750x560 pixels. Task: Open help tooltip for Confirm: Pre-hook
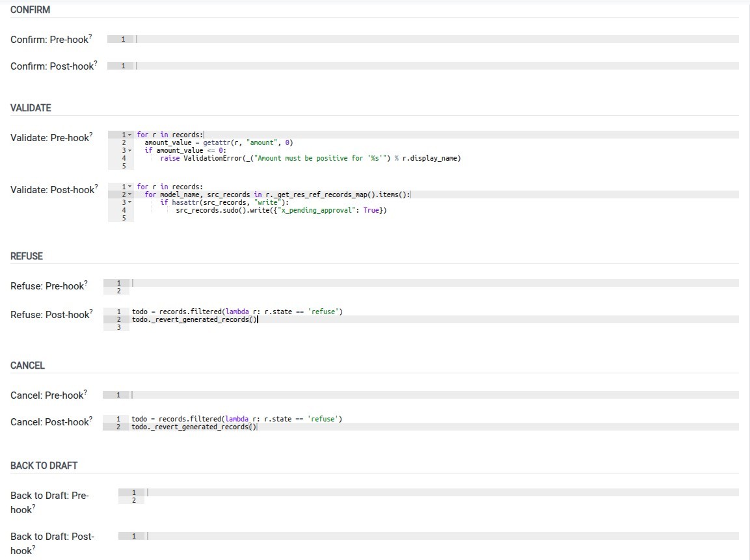90,36
